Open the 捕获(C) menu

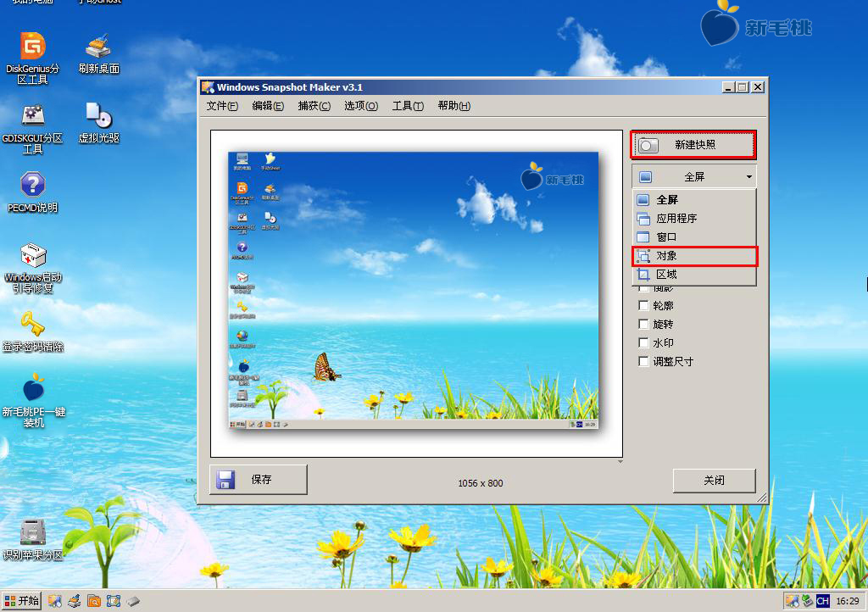pyautogui.click(x=314, y=106)
